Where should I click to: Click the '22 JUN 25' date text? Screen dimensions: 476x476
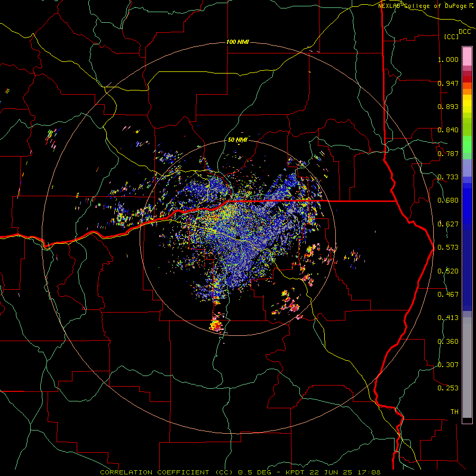pyautogui.click(x=331, y=472)
